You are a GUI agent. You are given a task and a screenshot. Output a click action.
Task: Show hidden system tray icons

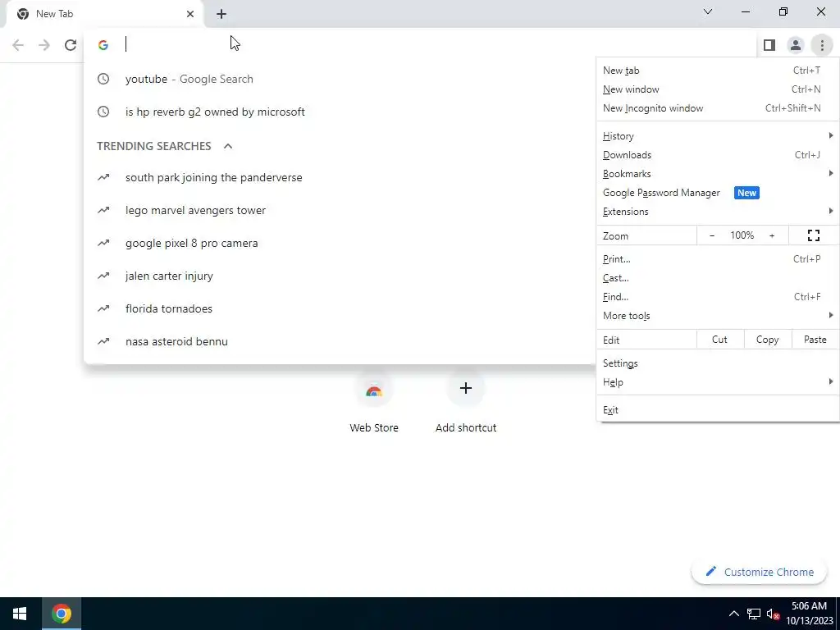coord(734,614)
